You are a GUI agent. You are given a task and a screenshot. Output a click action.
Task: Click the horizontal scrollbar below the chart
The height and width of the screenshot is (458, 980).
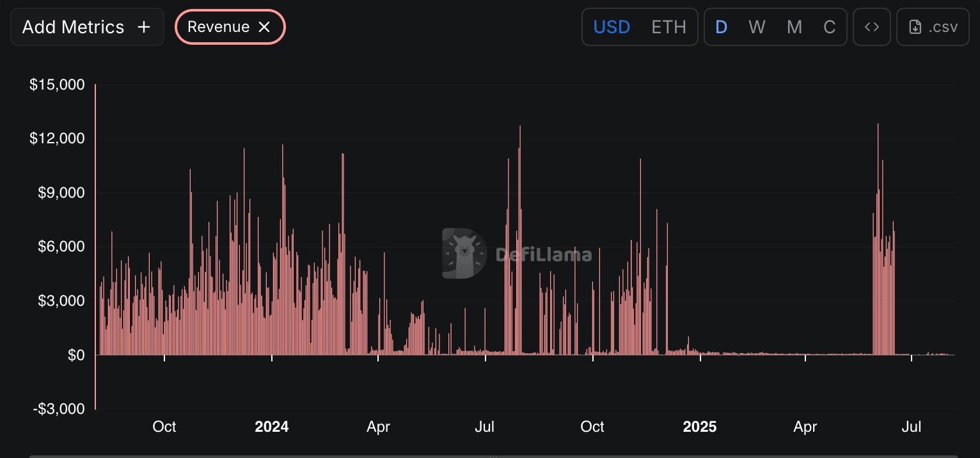point(490,456)
